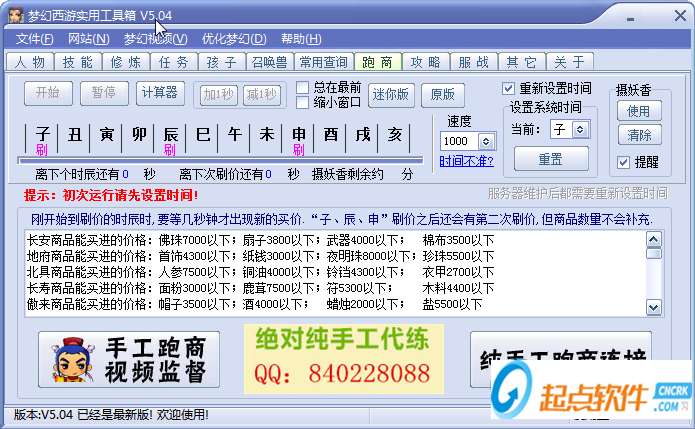
Task: Open the 文件(F) menu
Action: coord(35,39)
